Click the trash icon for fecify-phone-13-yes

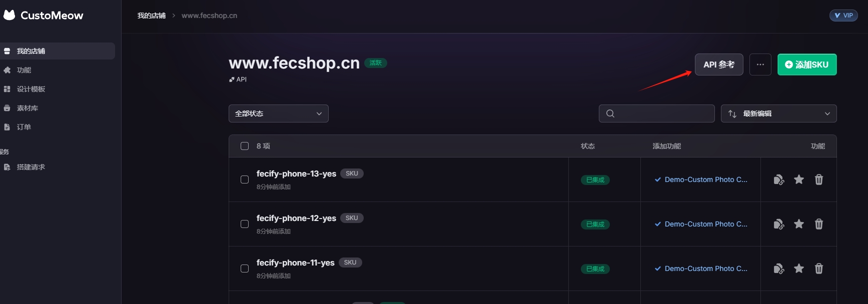point(819,179)
